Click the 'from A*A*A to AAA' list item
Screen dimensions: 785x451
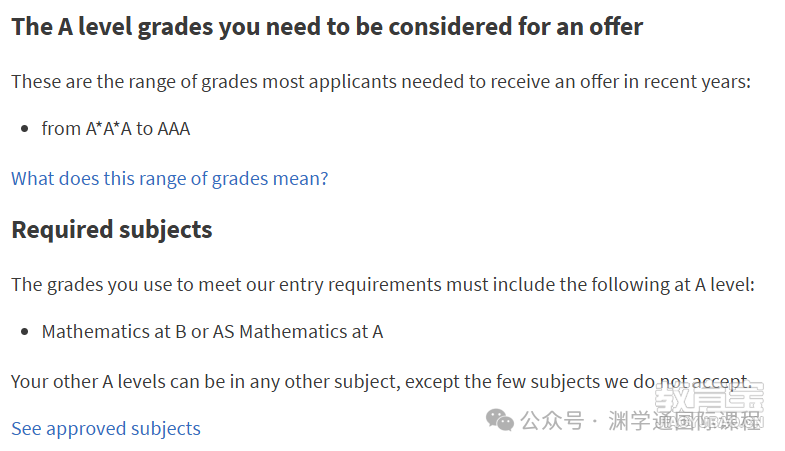(116, 129)
